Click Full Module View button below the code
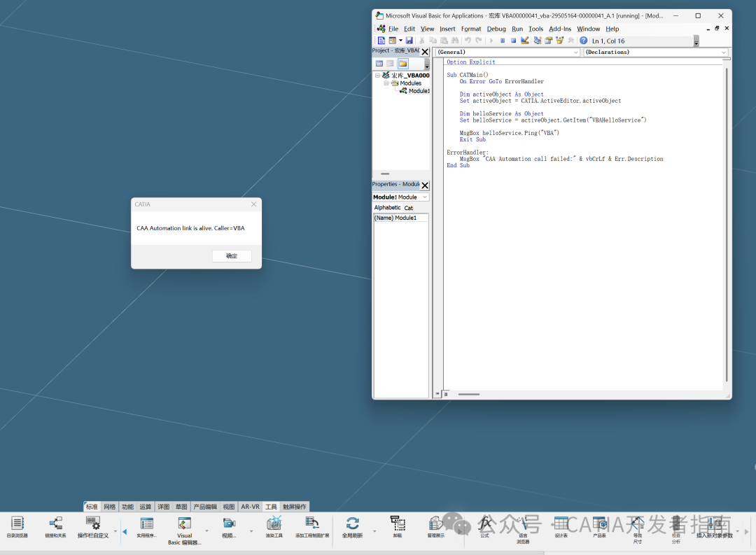This screenshot has width=756, height=555. pyautogui.click(x=445, y=394)
